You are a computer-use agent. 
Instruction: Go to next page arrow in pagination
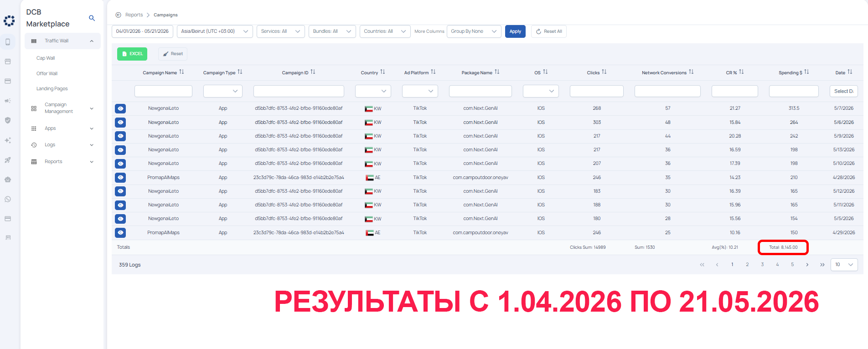click(807, 265)
